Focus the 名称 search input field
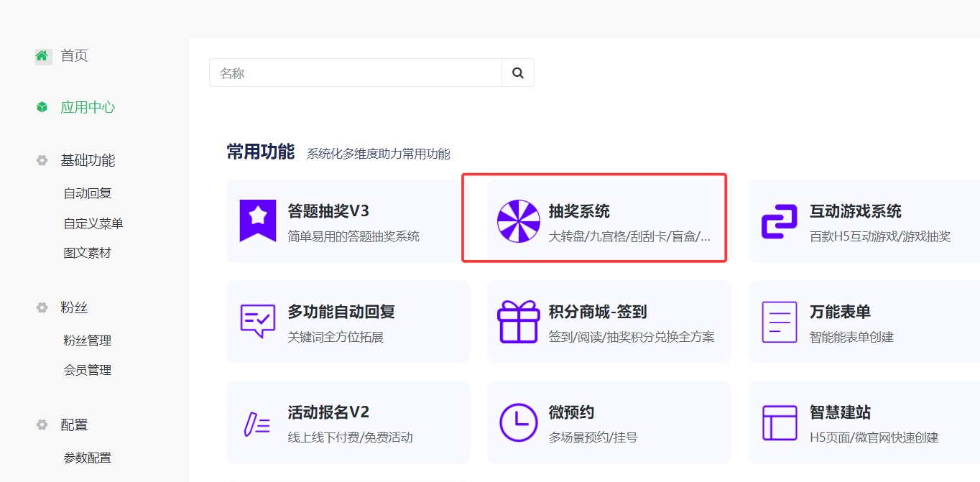The image size is (980, 482). point(356,73)
